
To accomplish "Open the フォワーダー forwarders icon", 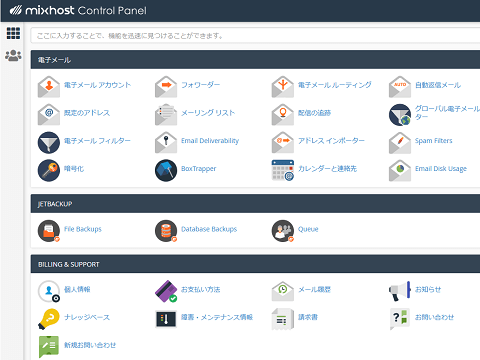I will coord(166,86).
